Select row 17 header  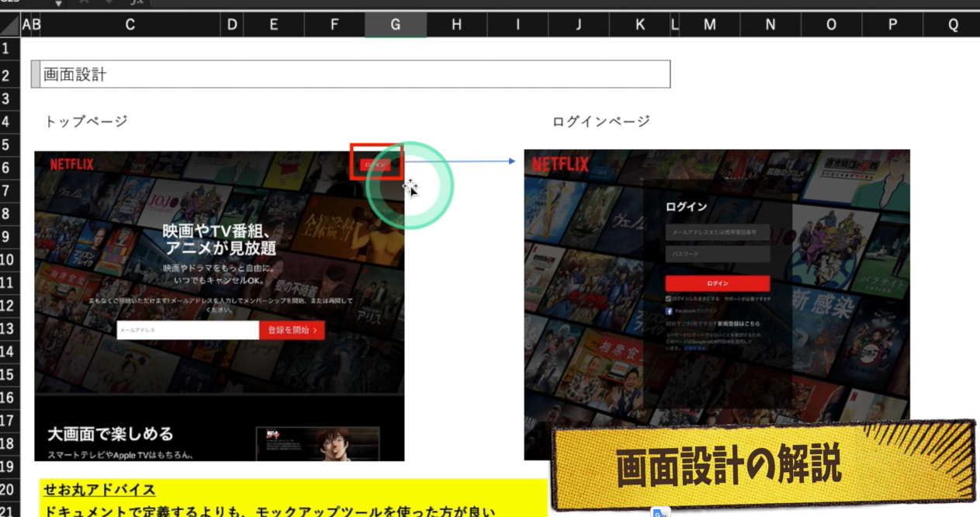[10, 421]
